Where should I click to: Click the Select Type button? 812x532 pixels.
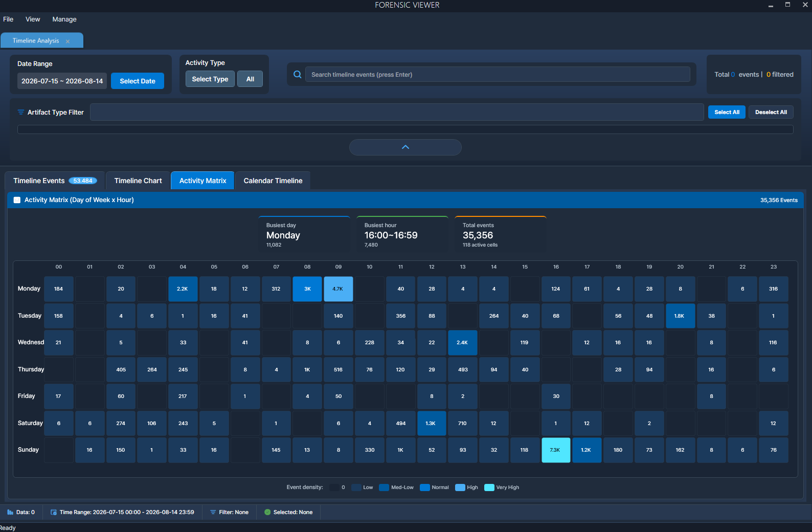click(x=210, y=79)
